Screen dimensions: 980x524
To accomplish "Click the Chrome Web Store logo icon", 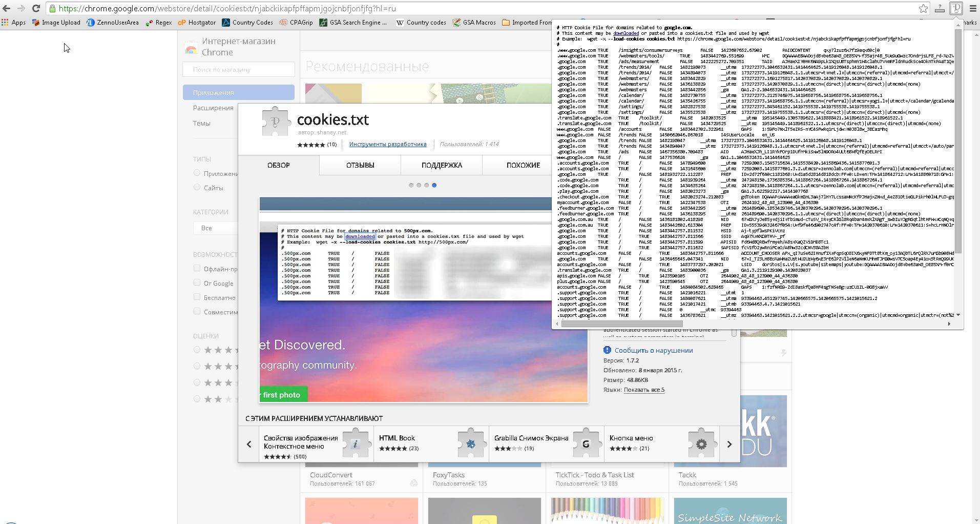I will coord(191,47).
